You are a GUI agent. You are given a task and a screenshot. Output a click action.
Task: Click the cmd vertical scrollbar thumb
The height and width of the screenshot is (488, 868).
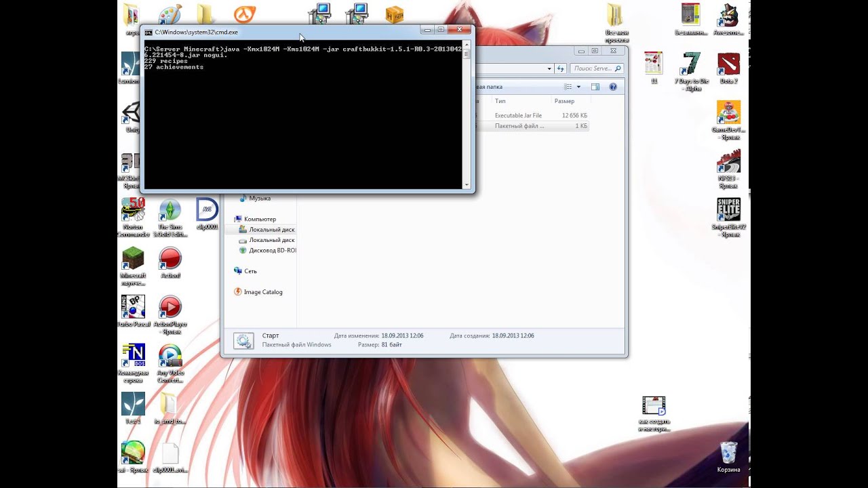click(467, 56)
